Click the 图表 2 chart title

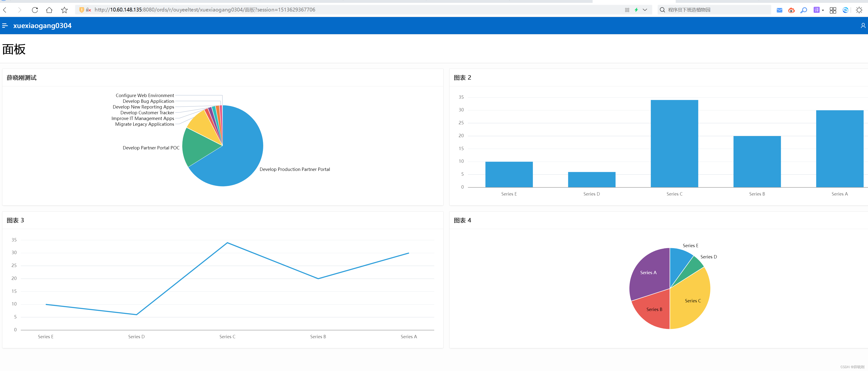[462, 78]
